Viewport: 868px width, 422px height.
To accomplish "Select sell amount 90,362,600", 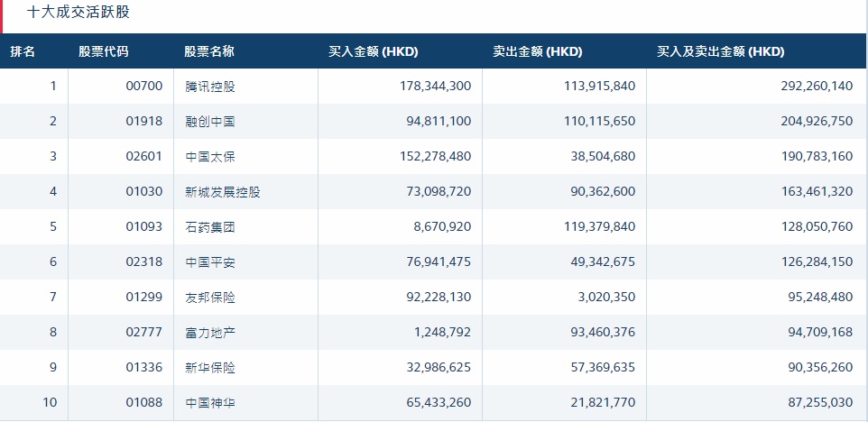I will [604, 191].
